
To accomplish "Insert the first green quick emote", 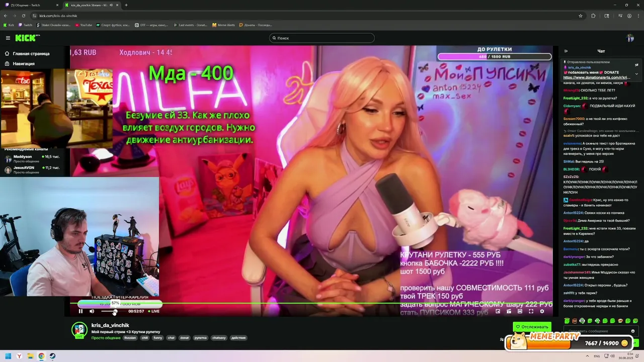I will click(x=567, y=321).
